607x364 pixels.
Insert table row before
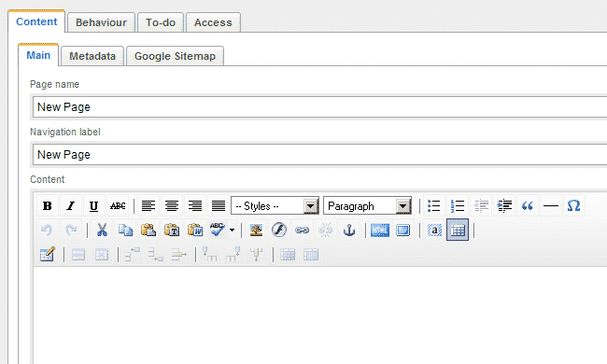tap(133, 255)
